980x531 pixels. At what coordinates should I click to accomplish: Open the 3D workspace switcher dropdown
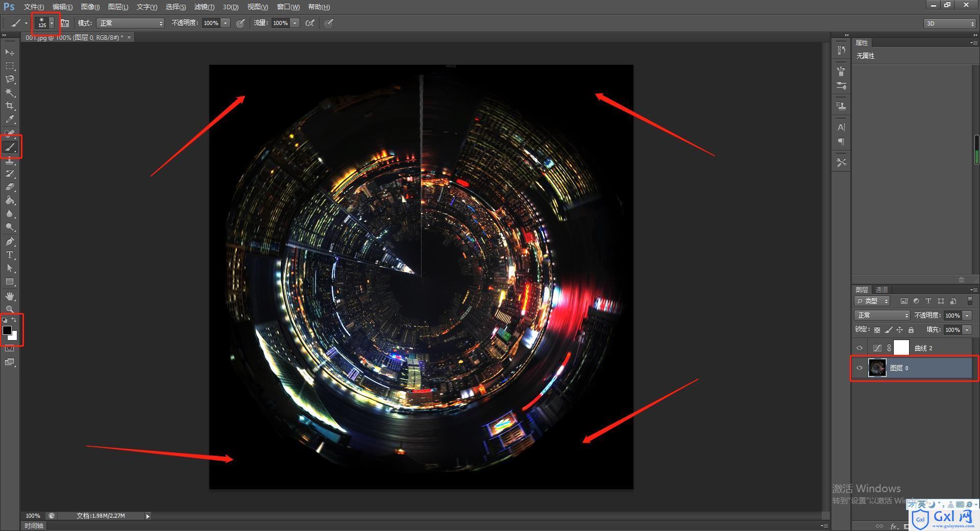(x=949, y=23)
